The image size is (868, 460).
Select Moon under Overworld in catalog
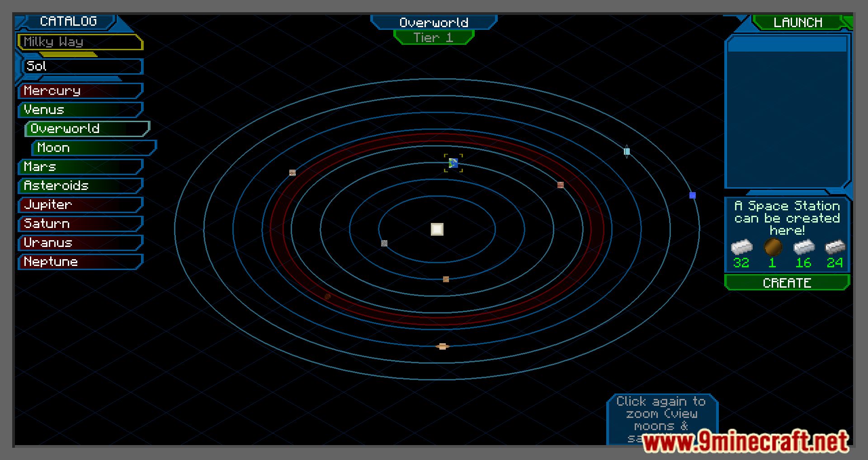[94, 148]
